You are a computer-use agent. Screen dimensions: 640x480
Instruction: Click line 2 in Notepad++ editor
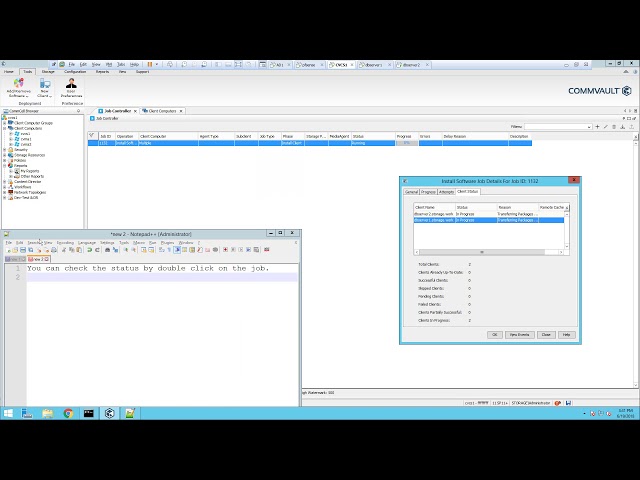(x=162, y=278)
